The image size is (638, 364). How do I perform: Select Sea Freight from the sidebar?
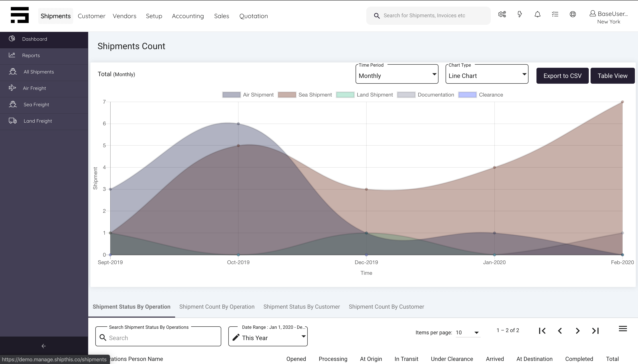point(36,105)
